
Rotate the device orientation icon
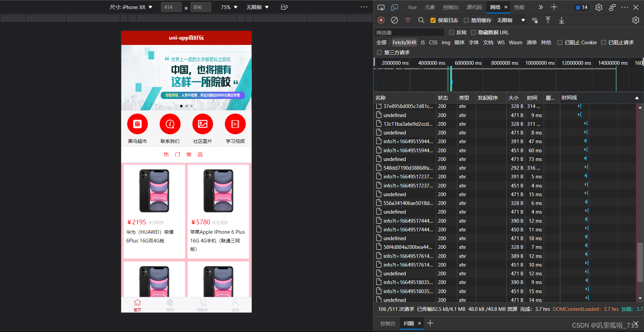284,7
